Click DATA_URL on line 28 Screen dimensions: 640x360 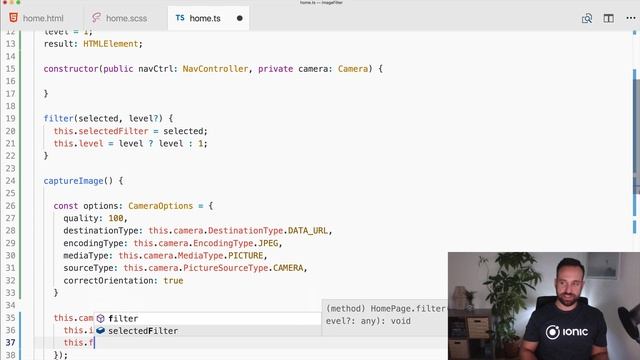pyautogui.click(x=308, y=231)
